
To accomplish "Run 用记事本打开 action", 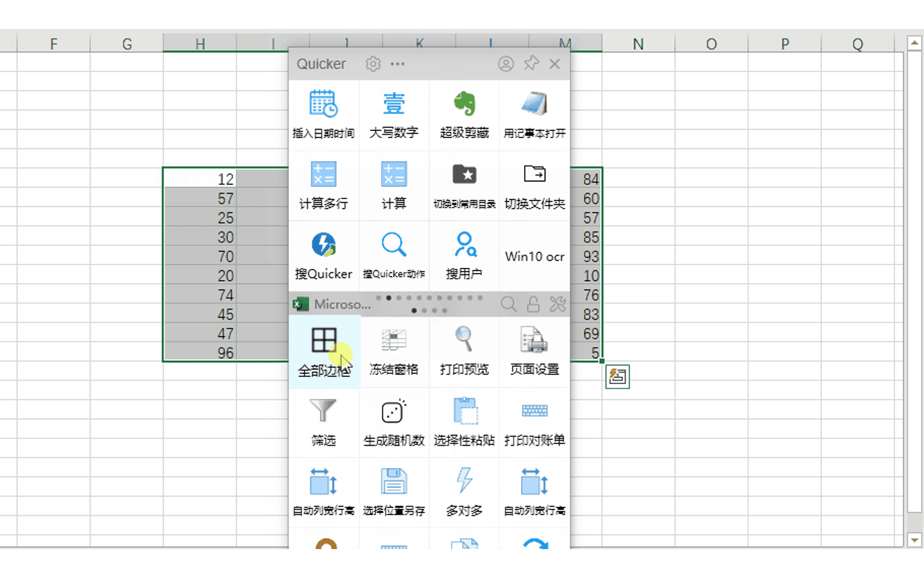I will point(535,116).
